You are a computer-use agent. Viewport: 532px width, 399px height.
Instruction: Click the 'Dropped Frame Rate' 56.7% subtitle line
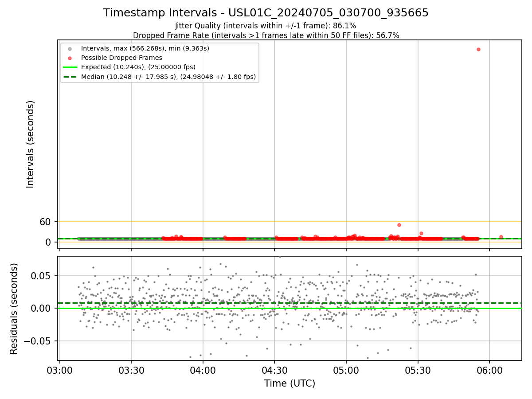266,35
